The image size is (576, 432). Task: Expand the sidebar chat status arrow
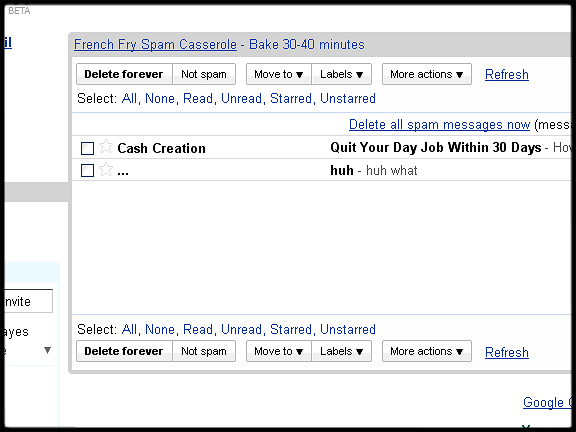pos(47,350)
